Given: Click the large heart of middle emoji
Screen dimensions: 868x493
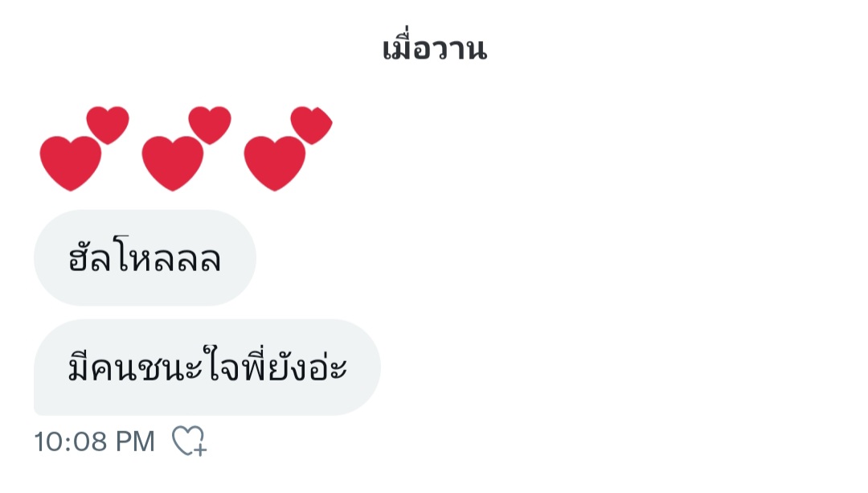Looking at the screenshot, I should [x=172, y=163].
